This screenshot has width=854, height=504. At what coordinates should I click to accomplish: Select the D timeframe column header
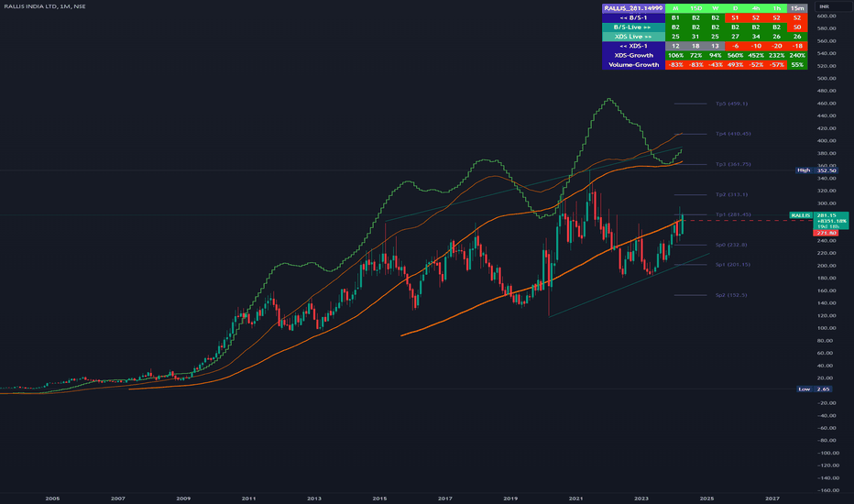pos(735,8)
